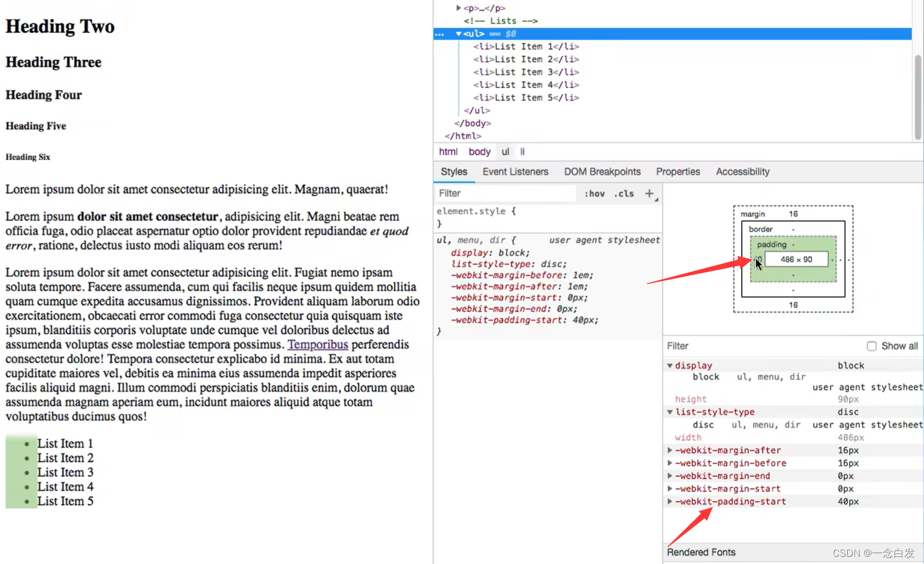Collapse the <ul> node in the Elements tree
This screenshot has width=924, height=564.
tap(458, 34)
